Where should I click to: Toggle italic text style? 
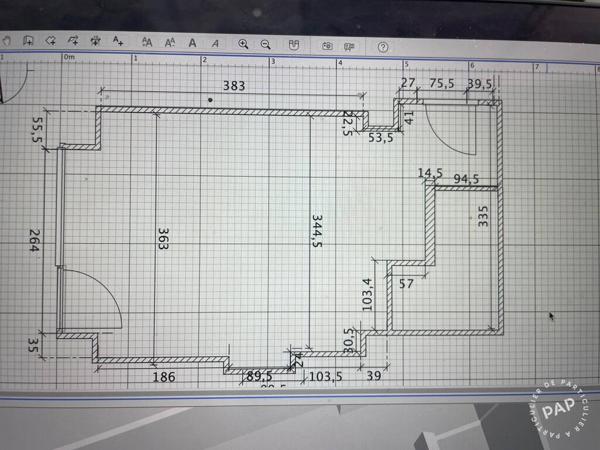(215, 43)
